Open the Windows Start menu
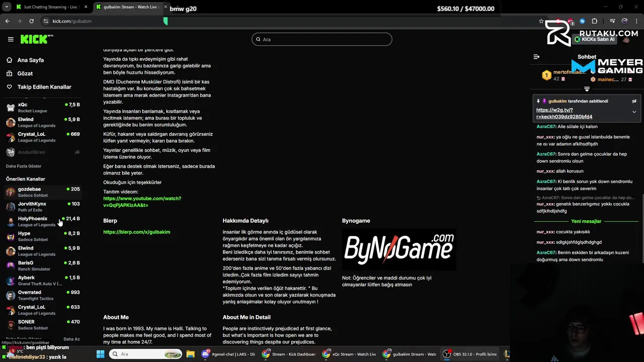This screenshot has height=362, width=644. tap(100, 354)
